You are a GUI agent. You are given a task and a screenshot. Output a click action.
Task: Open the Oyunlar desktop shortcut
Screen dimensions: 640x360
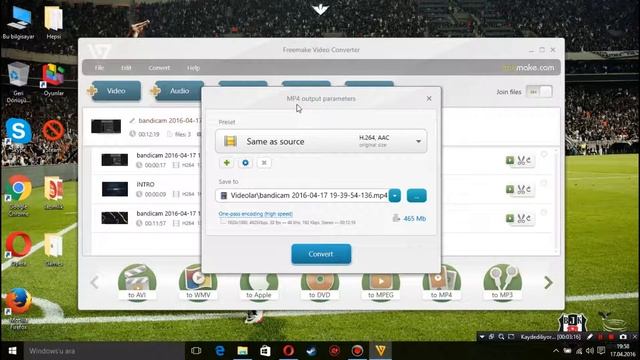point(53,80)
